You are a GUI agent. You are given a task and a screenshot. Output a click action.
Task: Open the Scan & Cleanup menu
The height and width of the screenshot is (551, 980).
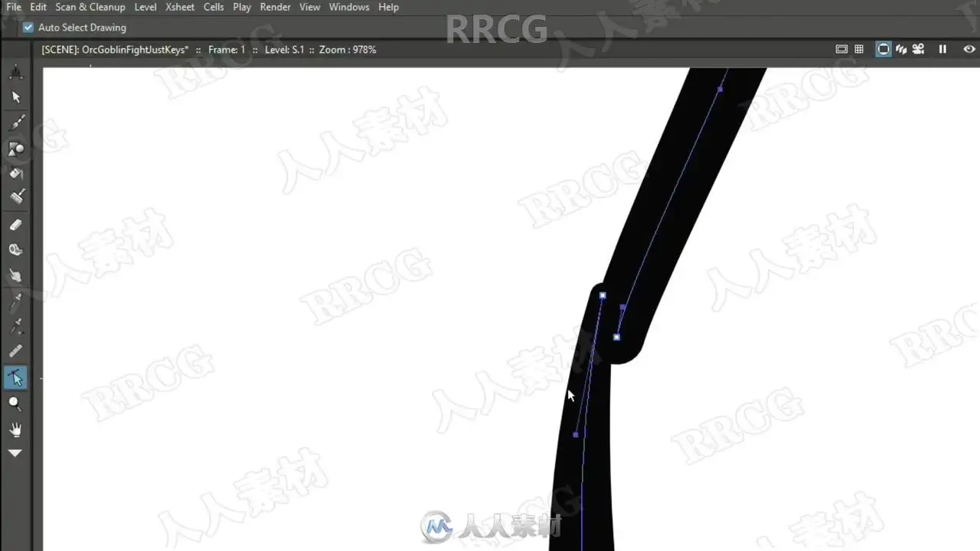(90, 7)
